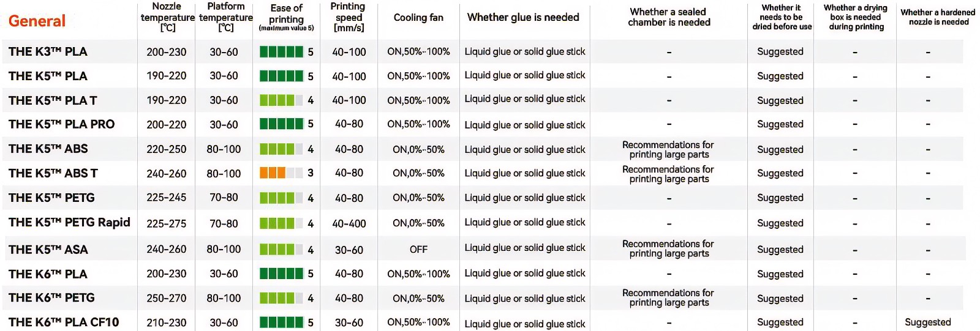Click the sealed chamber column header

point(669,17)
